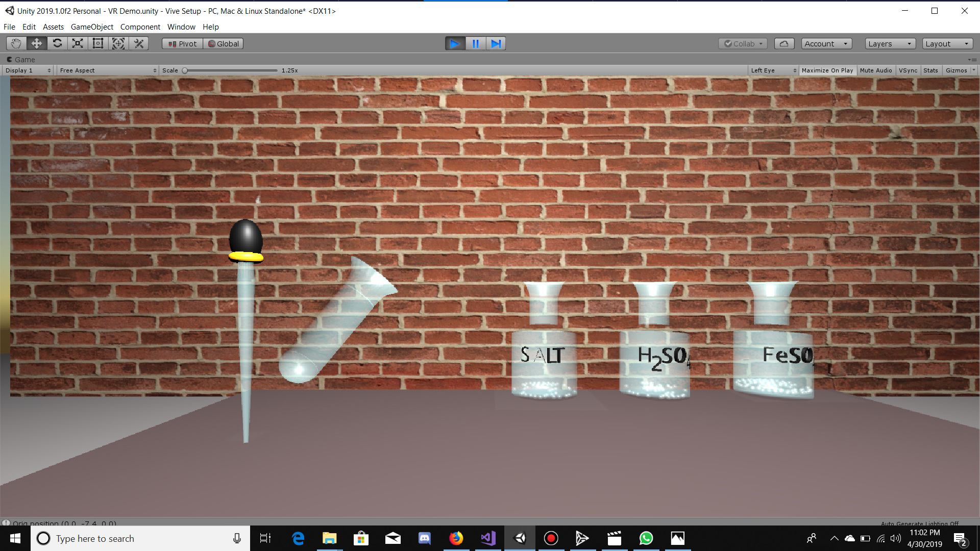Open Visual Studio from the taskbar
Screen dimensions: 980x551
tap(488, 538)
